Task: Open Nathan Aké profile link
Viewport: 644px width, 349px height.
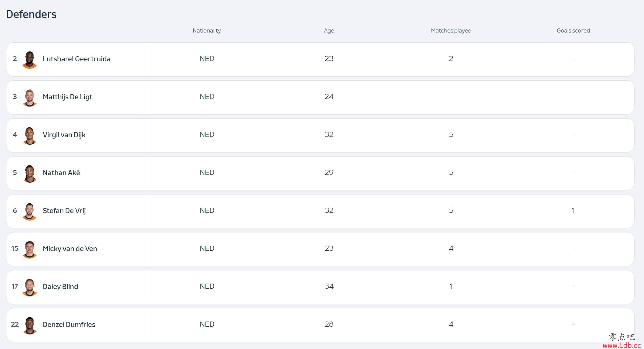Action: coord(61,173)
